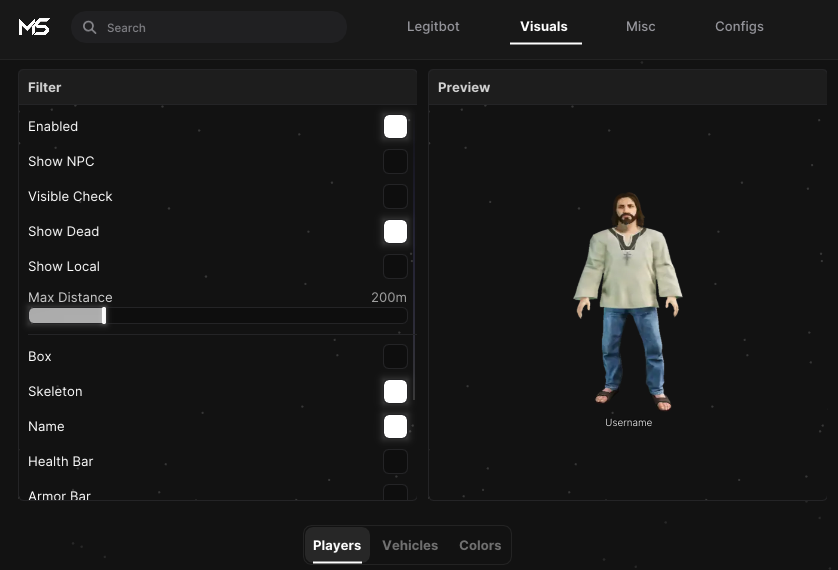Select the Visuals tab
The height and width of the screenshot is (570, 838).
(x=544, y=27)
